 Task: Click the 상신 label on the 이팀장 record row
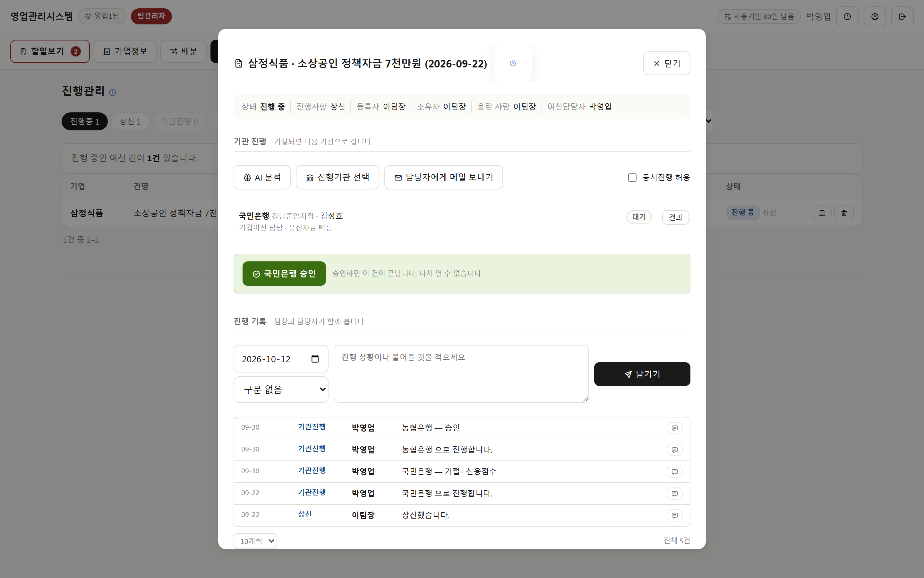[x=305, y=514]
